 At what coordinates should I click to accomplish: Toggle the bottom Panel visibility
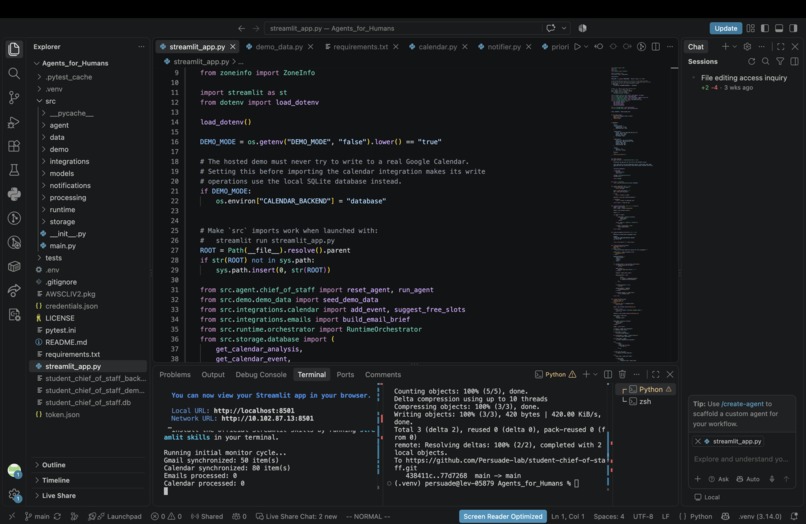click(779, 28)
